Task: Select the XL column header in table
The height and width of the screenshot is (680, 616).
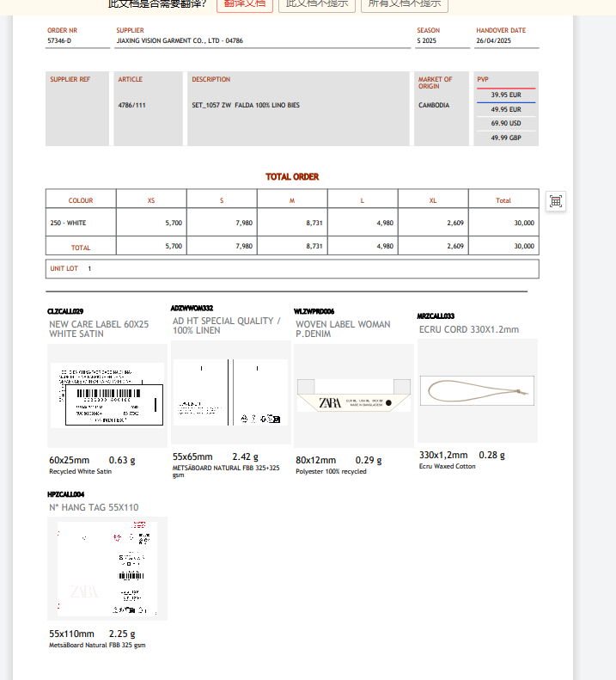Action: 433,200
